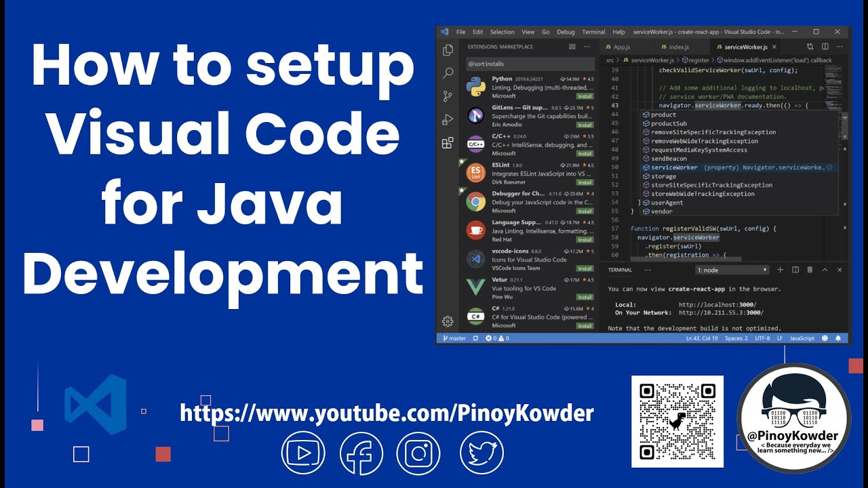Click 'UTF-8' encoding in status bar

(761, 338)
